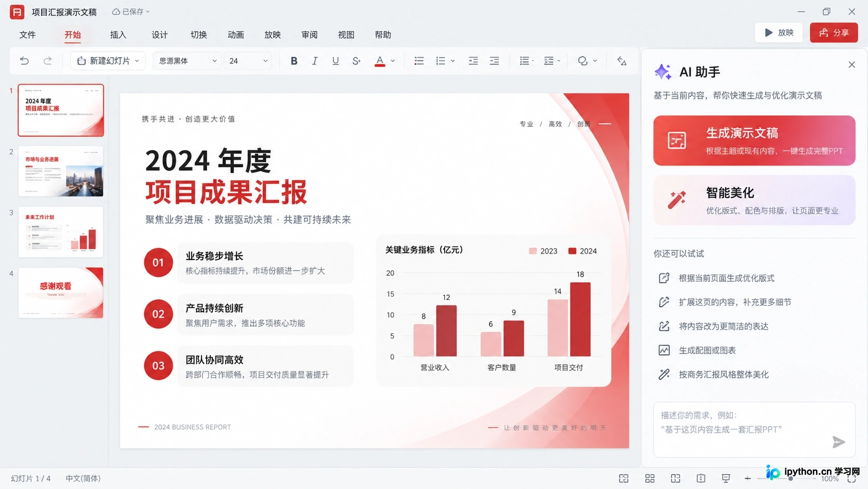Image resolution: width=868 pixels, height=489 pixels.
Task: Insert a bulleted list
Action: (419, 61)
